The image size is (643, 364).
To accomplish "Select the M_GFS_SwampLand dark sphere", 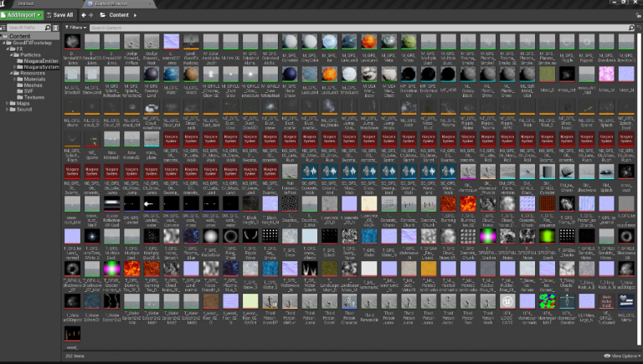I will point(152,74).
